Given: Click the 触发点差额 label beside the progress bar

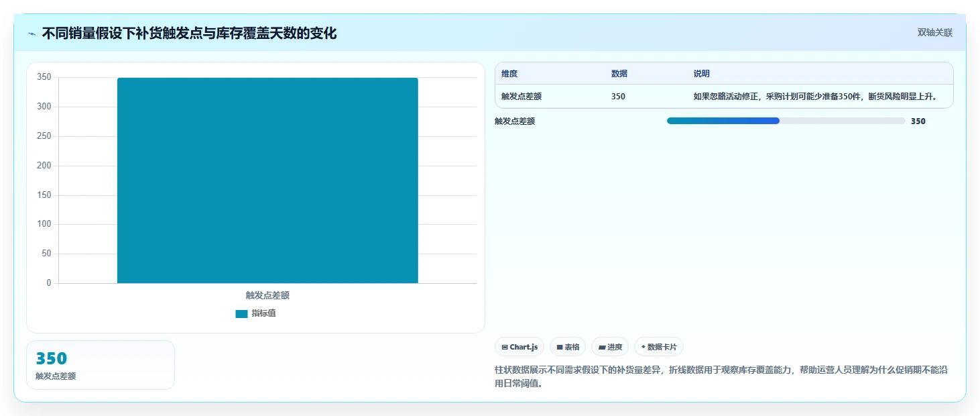Looking at the screenshot, I should click(515, 121).
